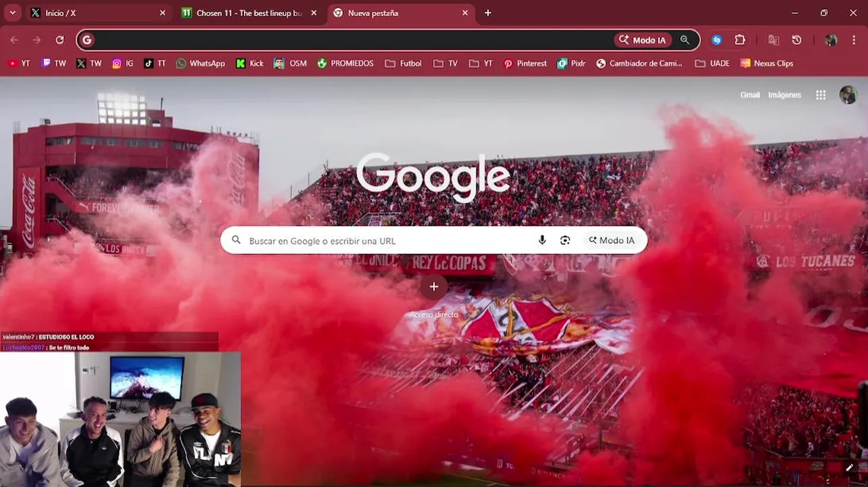Go forward with the forward arrow
Viewport: 868px width, 487px height.
click(x=37, y=40)
